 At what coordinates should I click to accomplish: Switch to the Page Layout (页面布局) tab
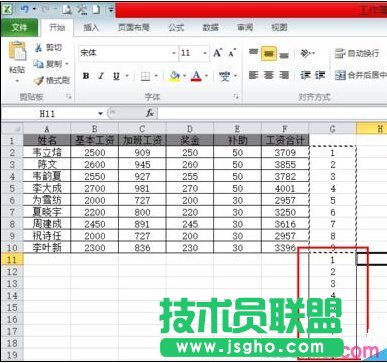pyautogui.click(x=133, y=28)
